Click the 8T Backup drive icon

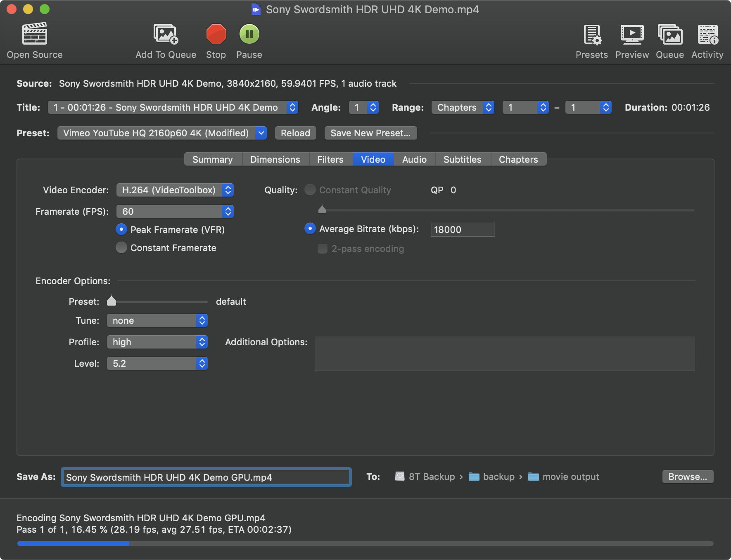point(399,477)
